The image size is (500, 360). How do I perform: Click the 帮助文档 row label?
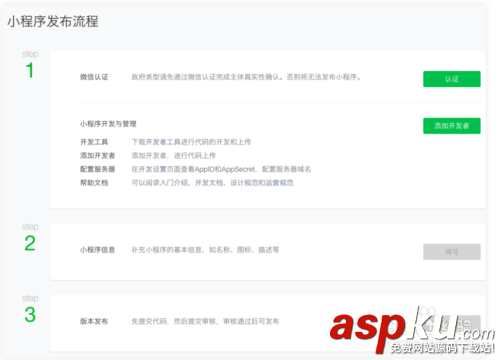pos(94,183)
